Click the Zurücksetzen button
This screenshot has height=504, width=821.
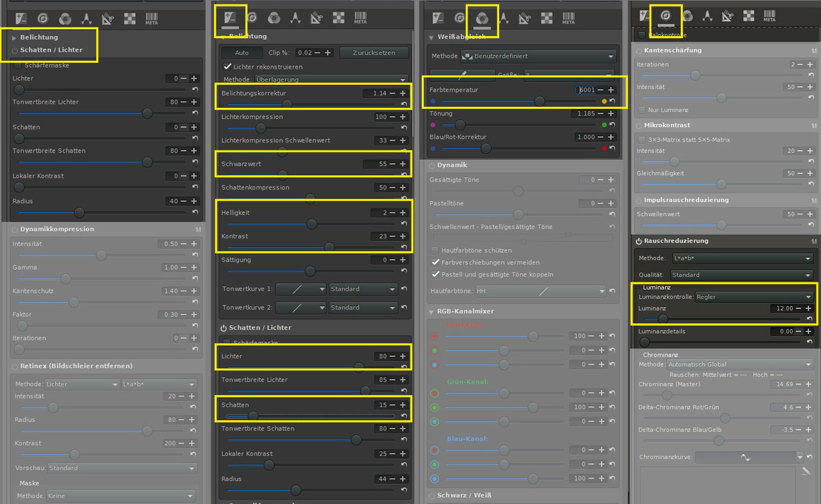click(x=374, y=53)
